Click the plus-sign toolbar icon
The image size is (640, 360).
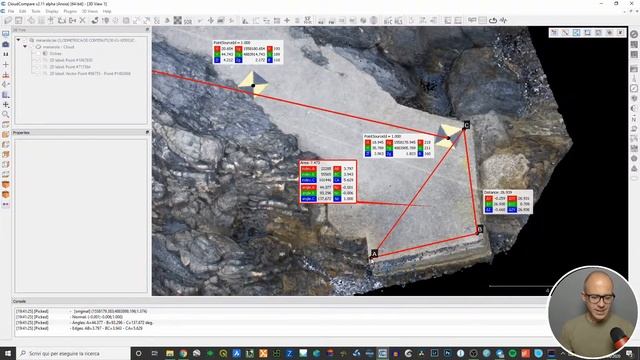287,20
